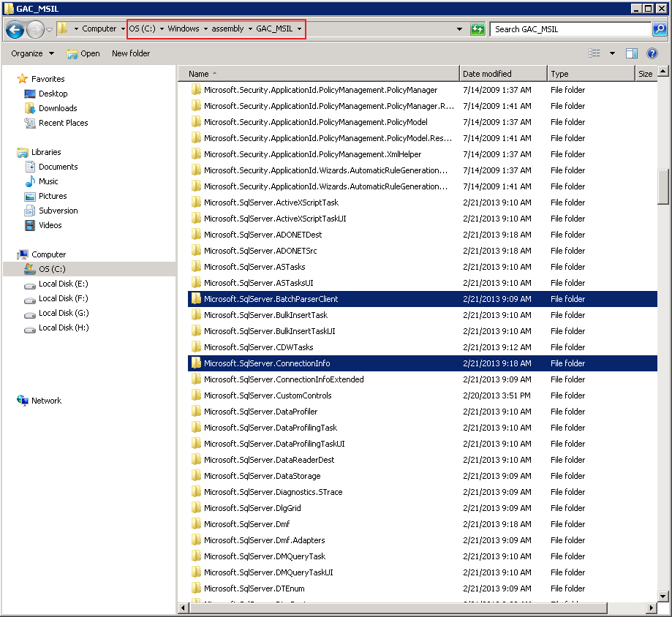Sort by the Name column header
This screenshot has height=617, width=672.
(318, 74)
